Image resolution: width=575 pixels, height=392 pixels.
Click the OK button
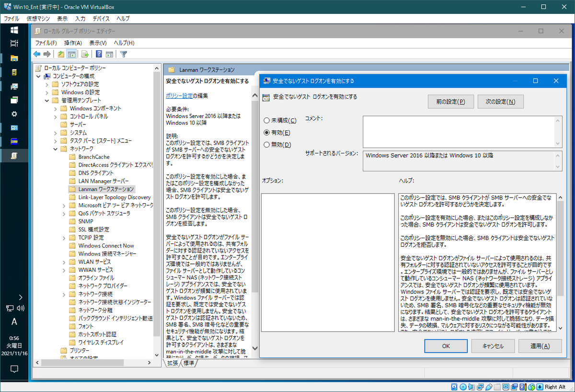coord(446,346)
